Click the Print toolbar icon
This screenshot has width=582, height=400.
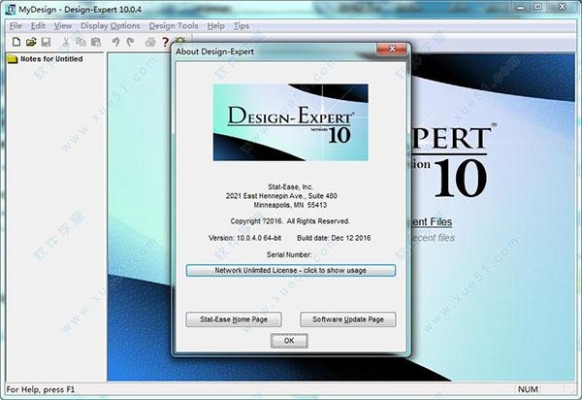150,42
